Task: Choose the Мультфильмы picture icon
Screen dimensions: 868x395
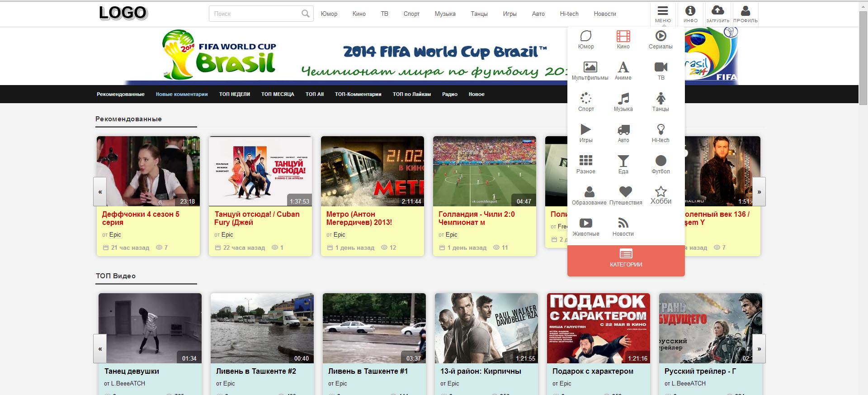Action: point(590,67)
